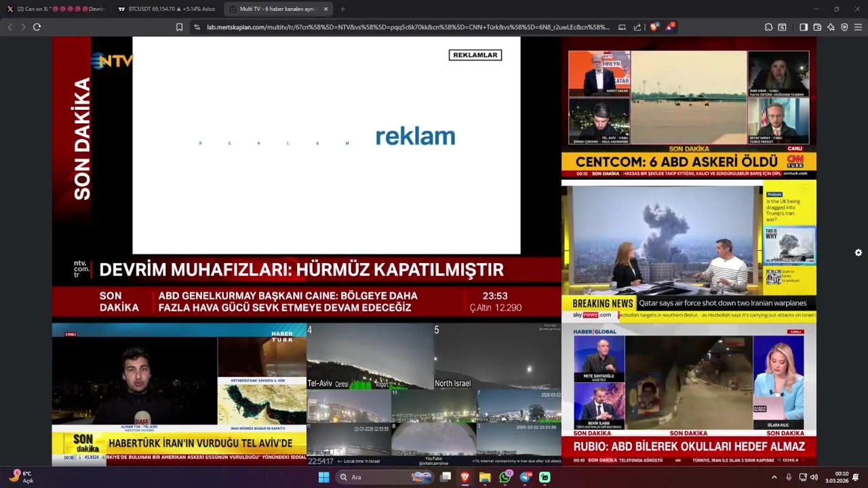Click the REKLAMLAR label in NTV stream

tap(475, 55)
